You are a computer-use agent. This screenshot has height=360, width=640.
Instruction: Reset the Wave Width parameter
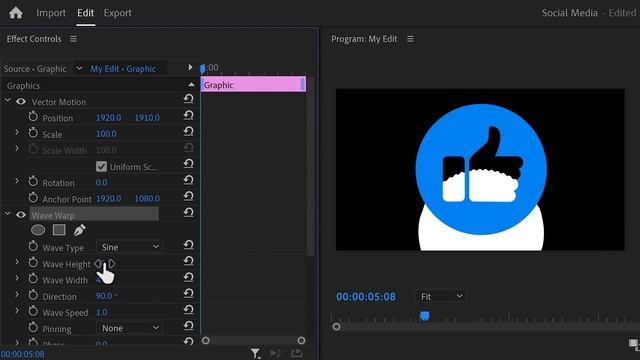[188, 277]
